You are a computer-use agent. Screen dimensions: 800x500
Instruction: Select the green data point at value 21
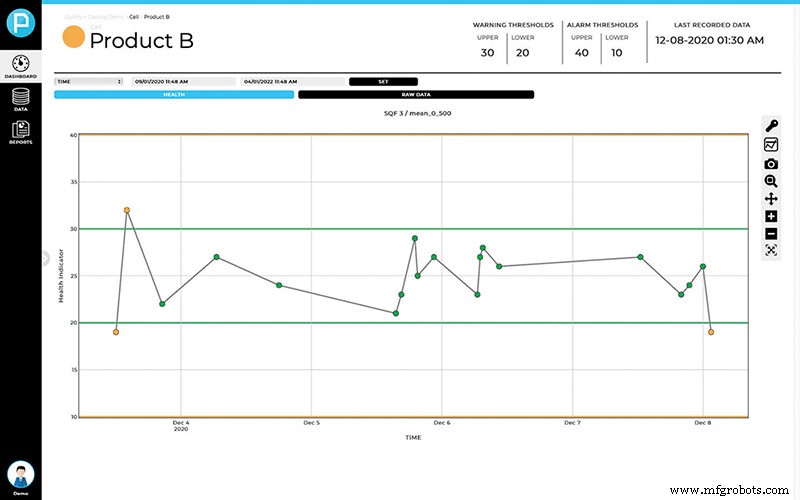pos(396,313)
